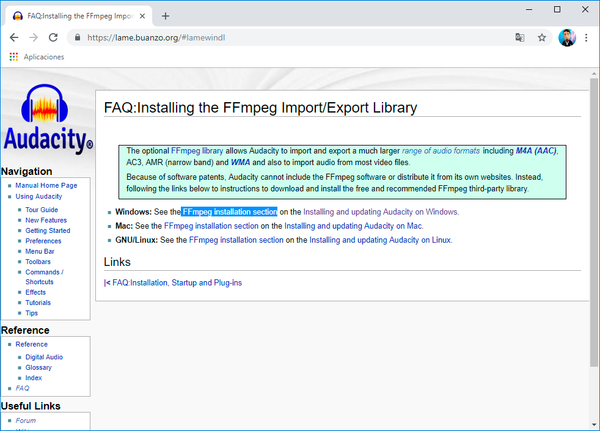Open the Index link
Viewport: 600px width, 431px height.
point(34,377)
